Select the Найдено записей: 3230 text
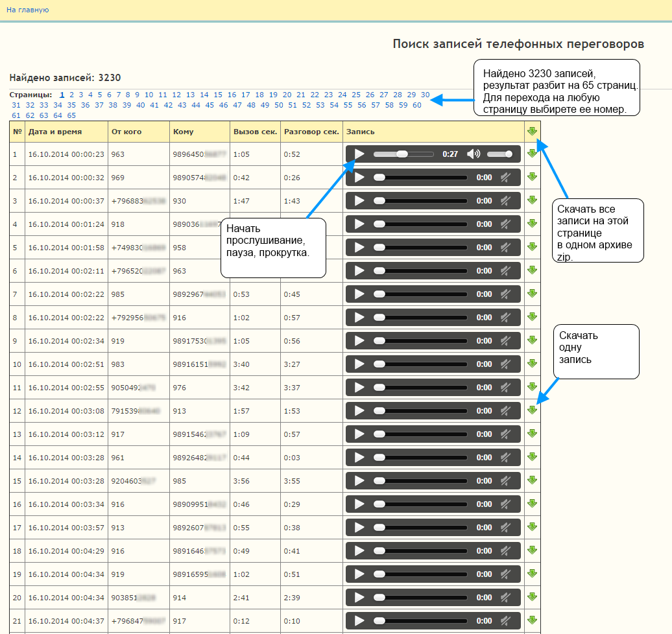 pyautogui.click(x=65, y=78)
